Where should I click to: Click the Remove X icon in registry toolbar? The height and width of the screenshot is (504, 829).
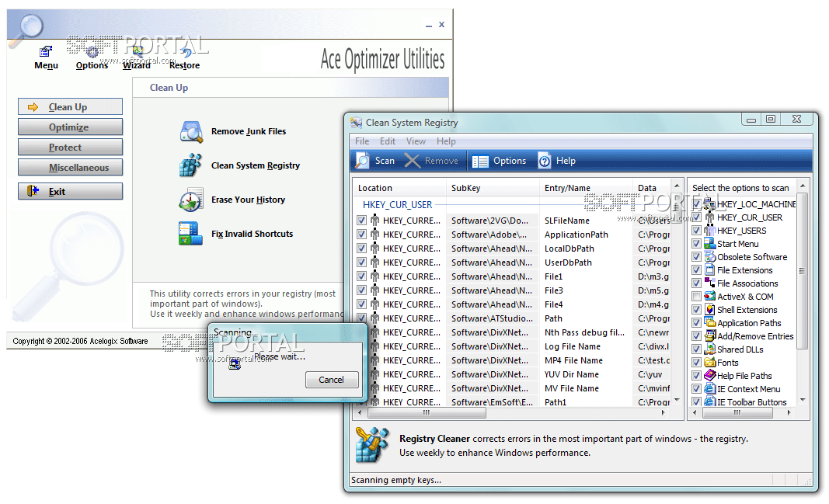[x=413, y=161]
